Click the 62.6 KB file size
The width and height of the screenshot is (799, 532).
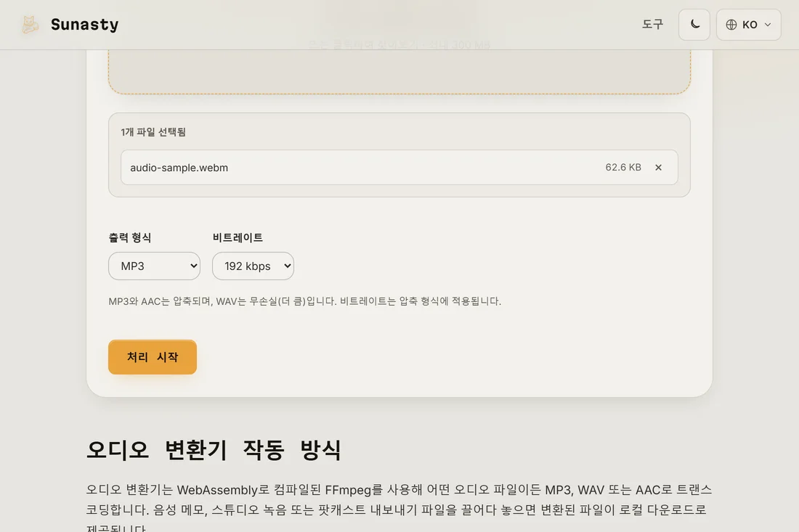[622, 168]
